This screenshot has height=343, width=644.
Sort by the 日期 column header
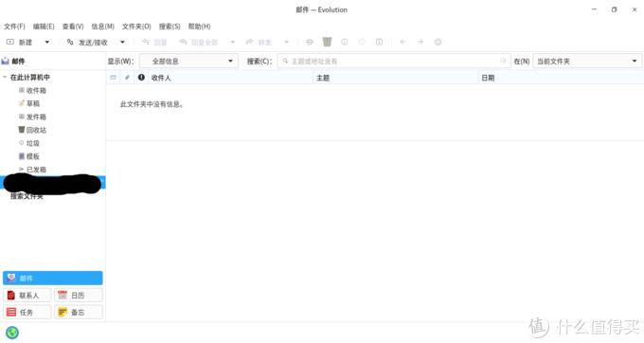point(561,78)
